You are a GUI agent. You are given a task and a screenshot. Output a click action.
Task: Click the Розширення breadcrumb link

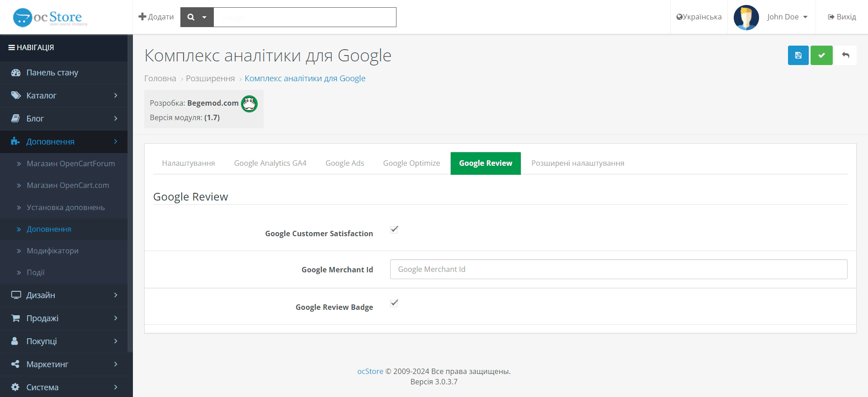click(x=210, y=78)
